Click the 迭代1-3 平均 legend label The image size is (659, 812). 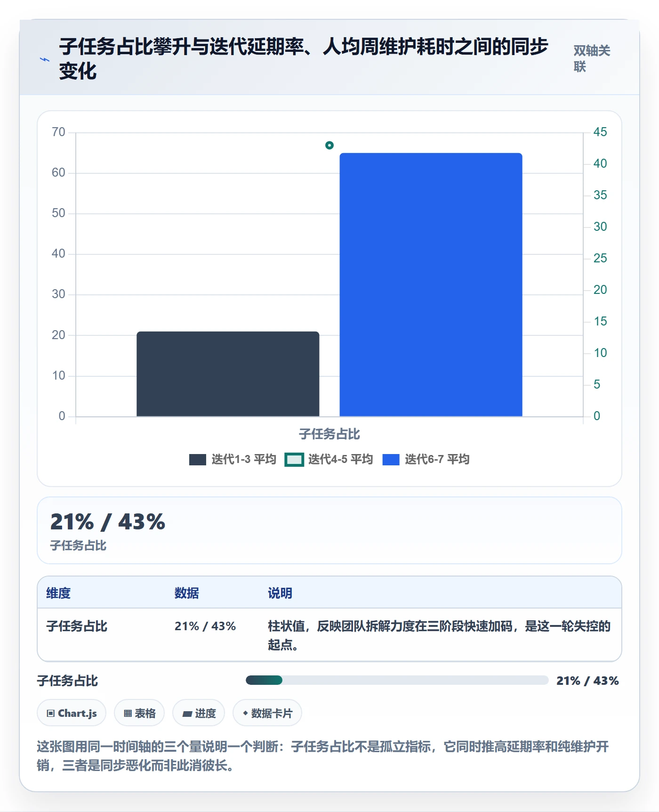click(244, 459)
